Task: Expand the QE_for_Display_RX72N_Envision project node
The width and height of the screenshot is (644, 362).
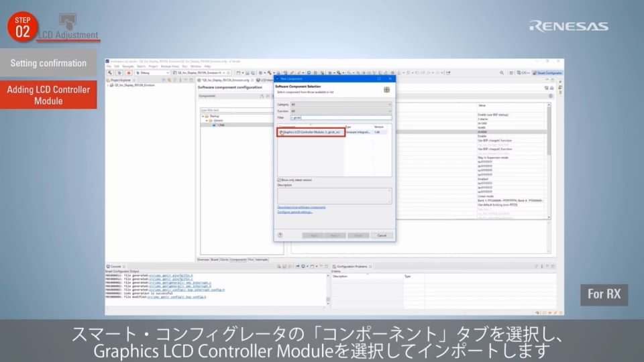Action: 109,85
